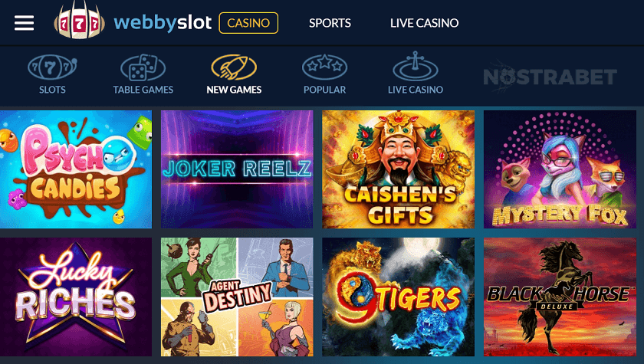Open the 9 Tigers game tile

click(x=399, y=297)
